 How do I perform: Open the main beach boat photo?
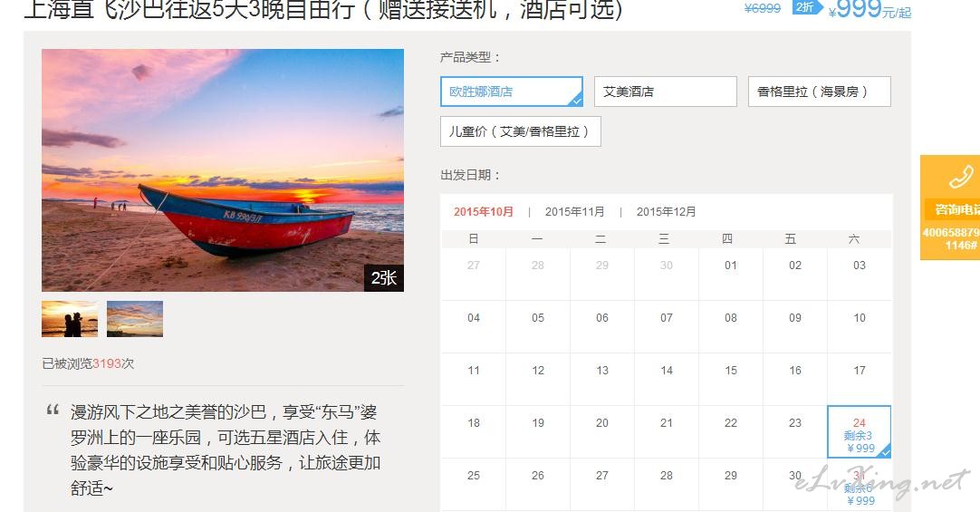(223, 170)
